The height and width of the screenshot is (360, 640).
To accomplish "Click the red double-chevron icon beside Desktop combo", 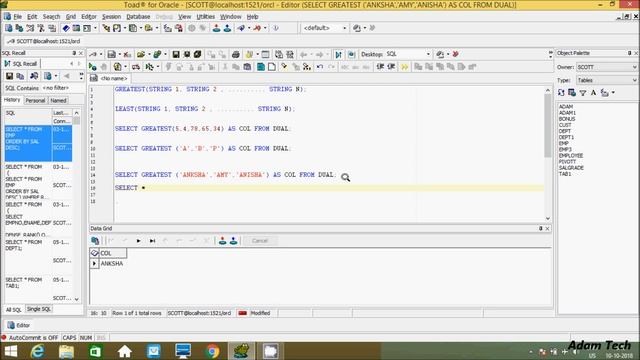I will tap(456, 54).
